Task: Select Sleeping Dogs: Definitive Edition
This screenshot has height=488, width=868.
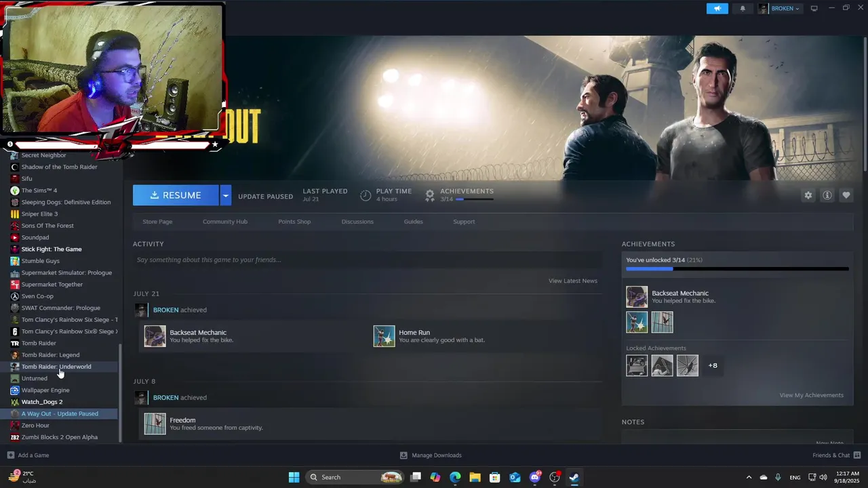Action: 66,202
